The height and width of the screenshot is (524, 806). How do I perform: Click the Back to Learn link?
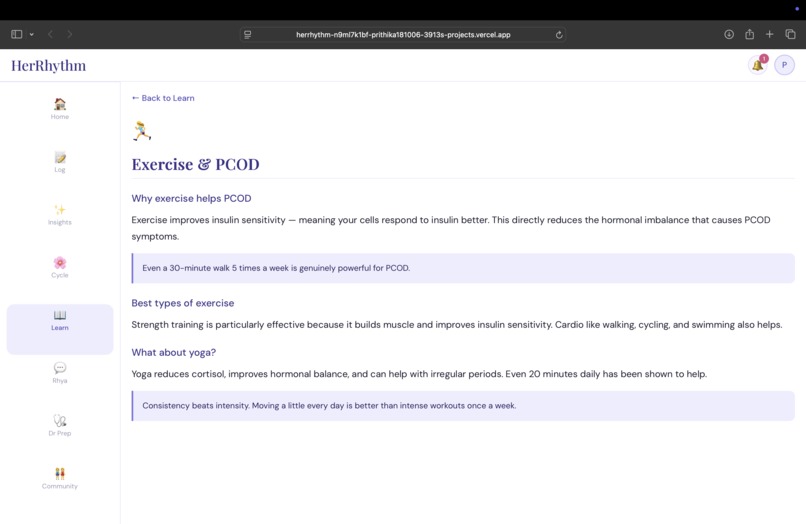point(163,98)
